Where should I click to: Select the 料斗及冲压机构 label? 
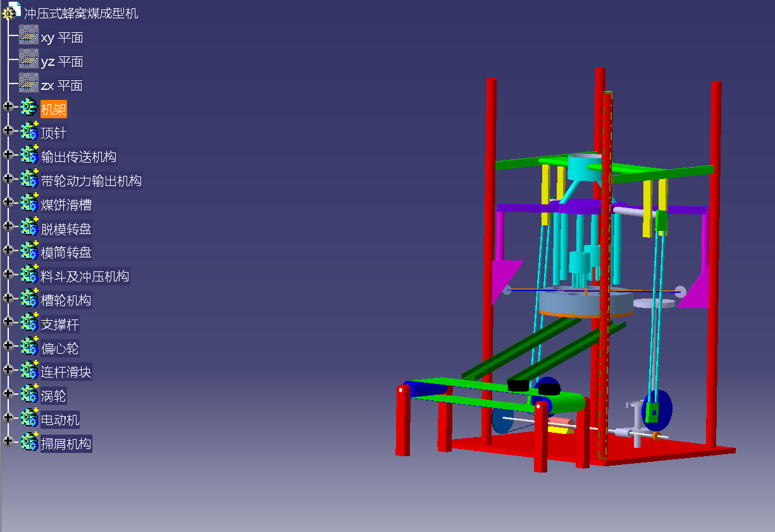(85, 276)
